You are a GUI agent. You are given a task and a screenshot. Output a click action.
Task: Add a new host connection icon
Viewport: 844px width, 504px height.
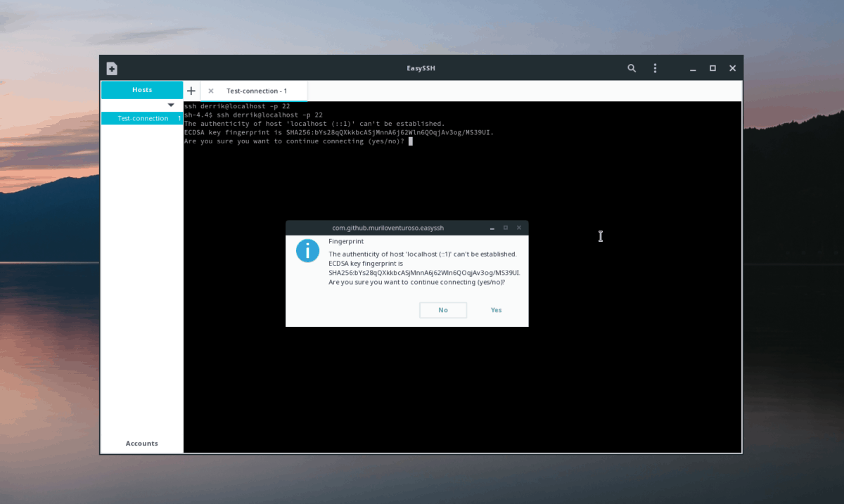(x=112, y=68)
